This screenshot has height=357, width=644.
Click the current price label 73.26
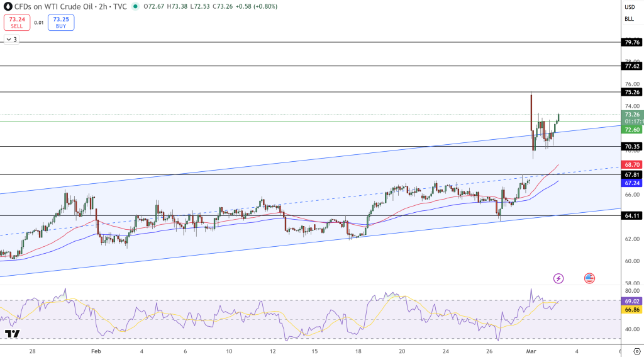631,115
